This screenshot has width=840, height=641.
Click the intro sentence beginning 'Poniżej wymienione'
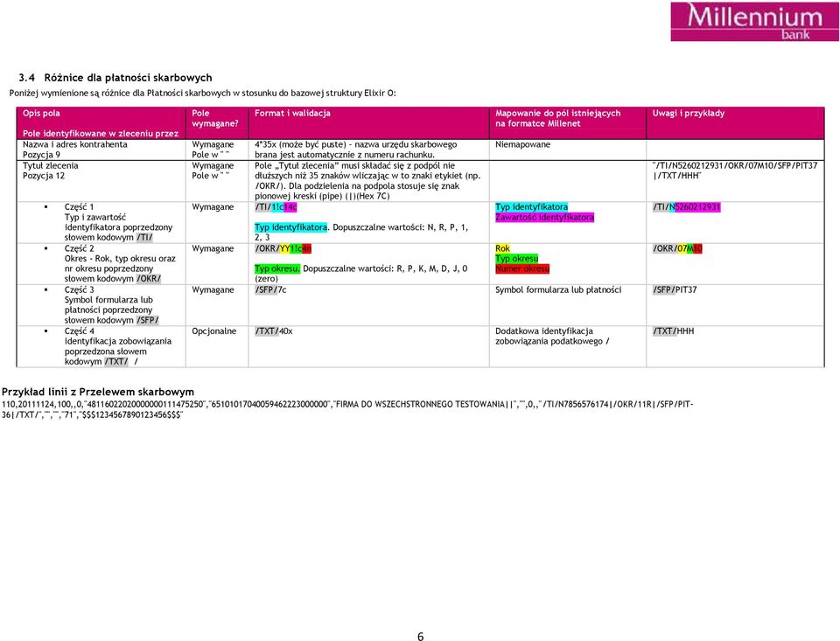(202, 94)
